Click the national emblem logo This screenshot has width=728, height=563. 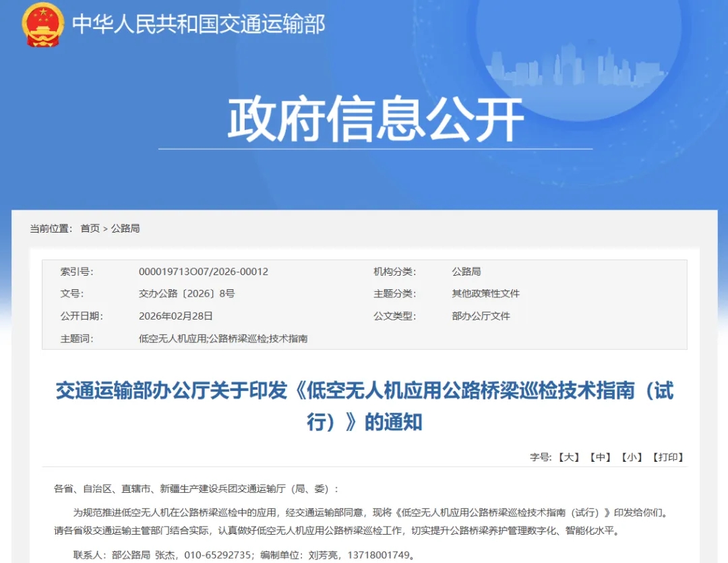click(x=42, y=25)
